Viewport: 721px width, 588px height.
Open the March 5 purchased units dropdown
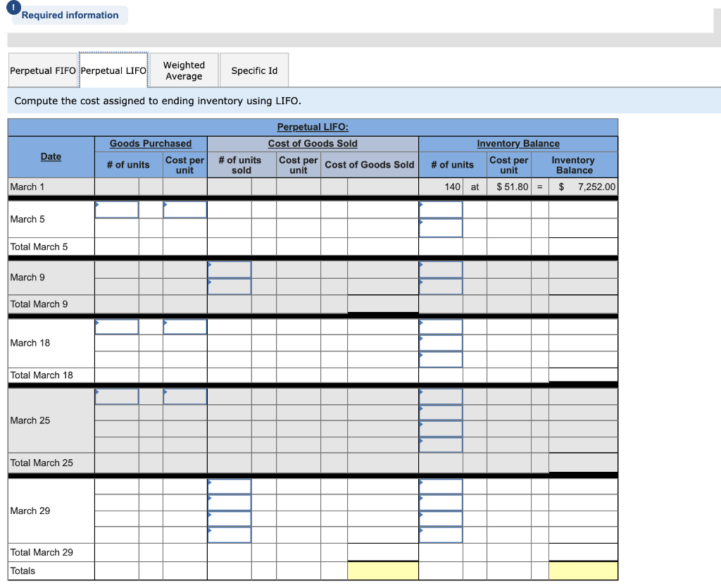tap(116, 209)
